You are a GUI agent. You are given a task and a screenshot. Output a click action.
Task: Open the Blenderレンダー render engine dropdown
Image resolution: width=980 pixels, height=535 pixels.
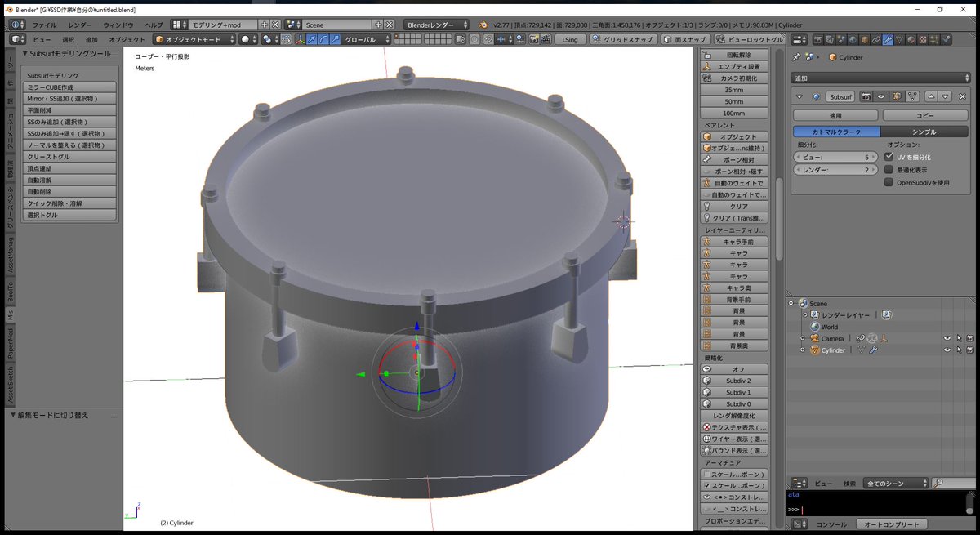[x=437, y=25]
